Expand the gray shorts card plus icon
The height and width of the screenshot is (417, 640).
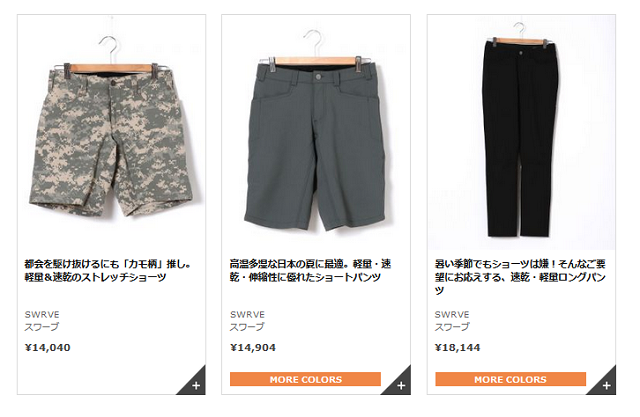(401, 384)
